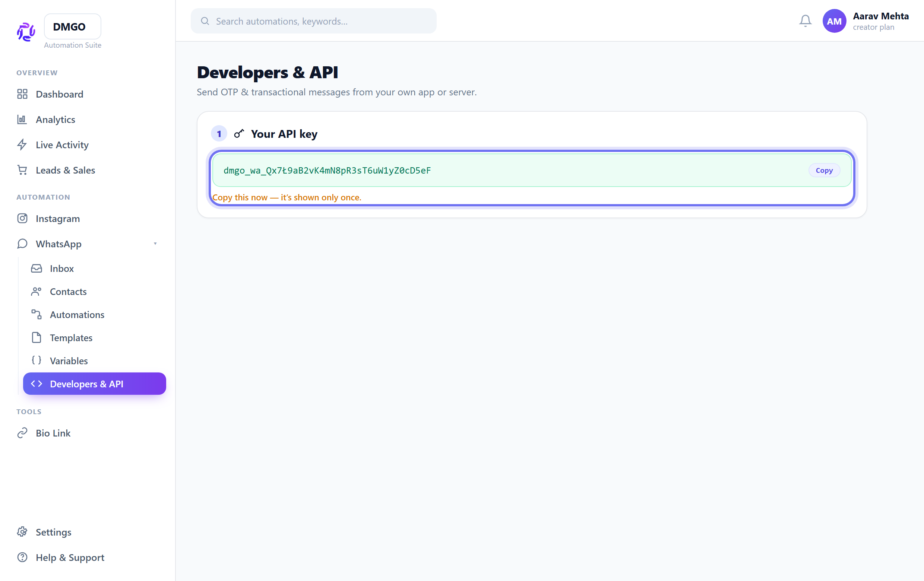This screenshot has width=924, height=581.
Task: Click the Inbox tray icon
Action: click(37, 268)
